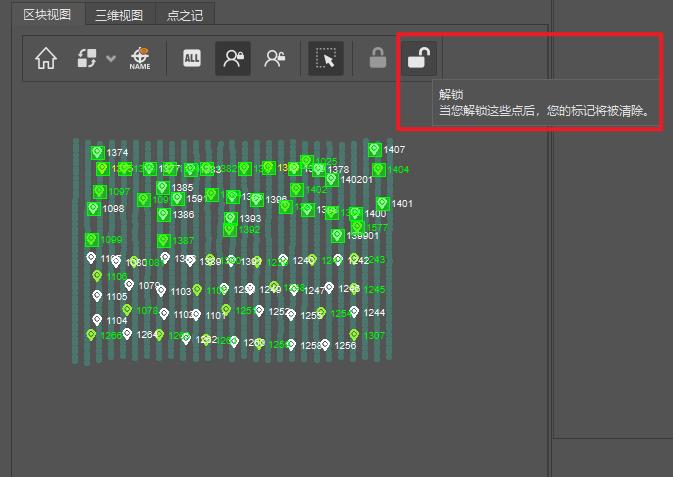673x477 pixels.
Task: Click point marker labeled 1244
Action: (354, 312)
